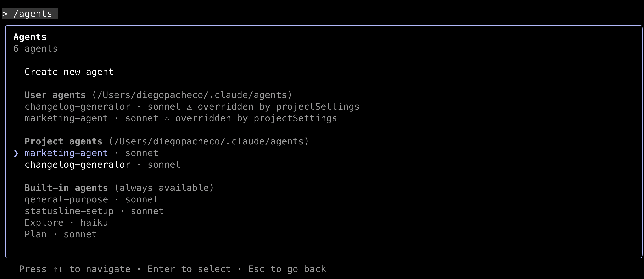This screenshot has width=644, height=279.
Task: Open the general-purpose built-in agent
Action: point(66,200)
